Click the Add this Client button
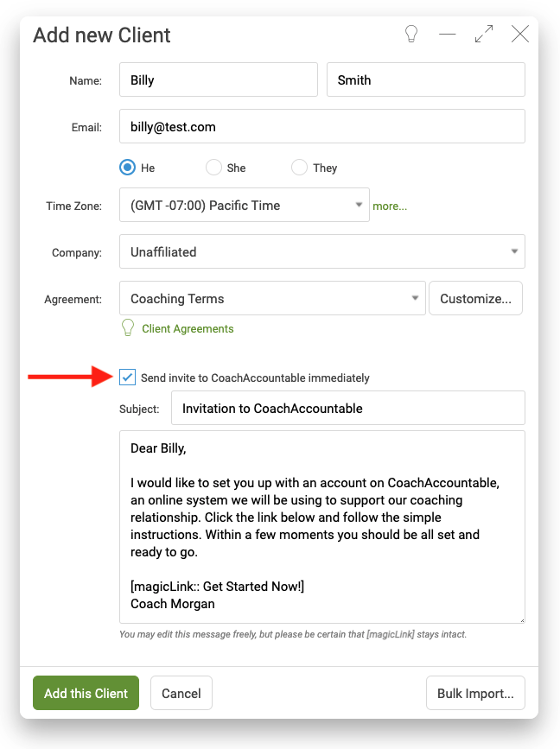 (x=86, y=693)
